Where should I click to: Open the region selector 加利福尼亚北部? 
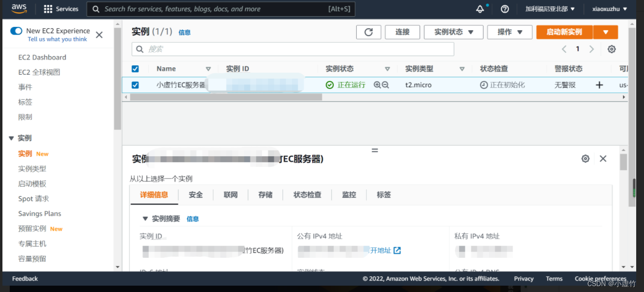(550, 9)
